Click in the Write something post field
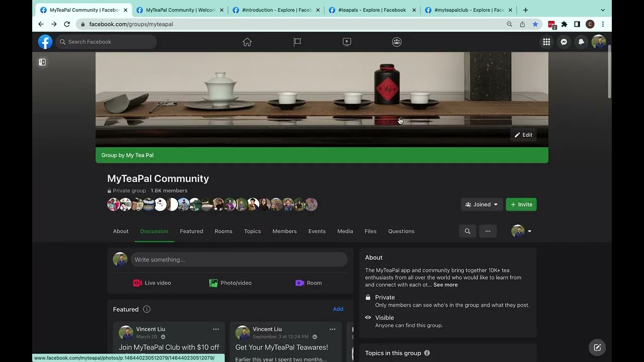Image resolution: width=644 pixels, height=362 pixels. point(239,259)
